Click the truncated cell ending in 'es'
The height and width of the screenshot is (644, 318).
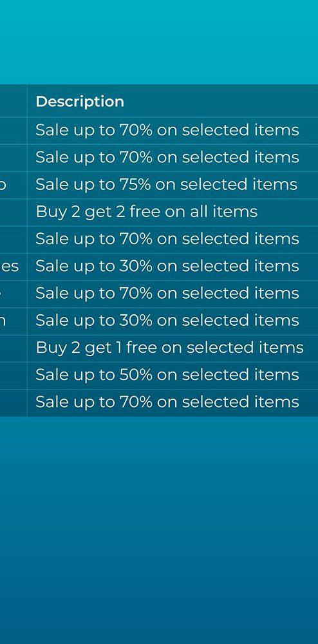tap(14, 267)
